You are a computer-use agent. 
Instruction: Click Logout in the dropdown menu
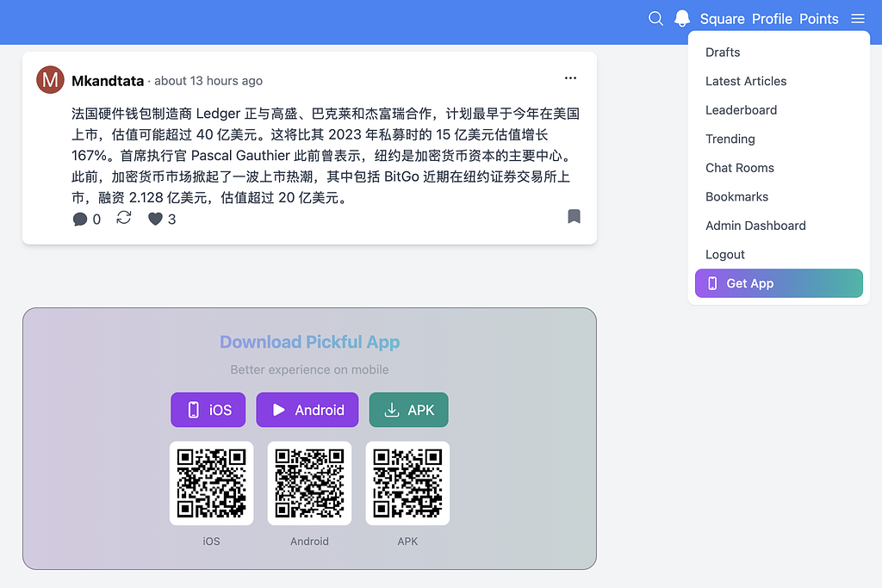tap(725, 255)
